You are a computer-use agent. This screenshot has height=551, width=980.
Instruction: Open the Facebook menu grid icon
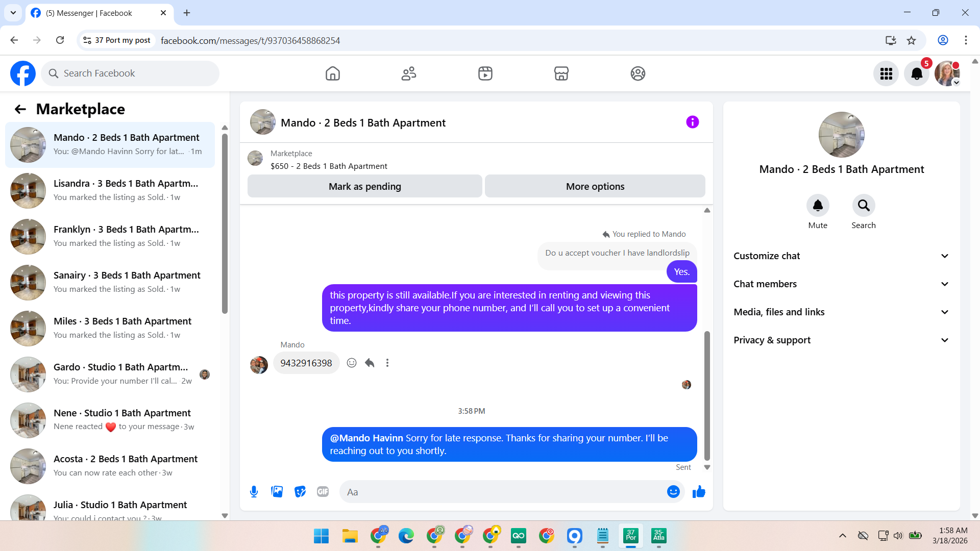886,74
